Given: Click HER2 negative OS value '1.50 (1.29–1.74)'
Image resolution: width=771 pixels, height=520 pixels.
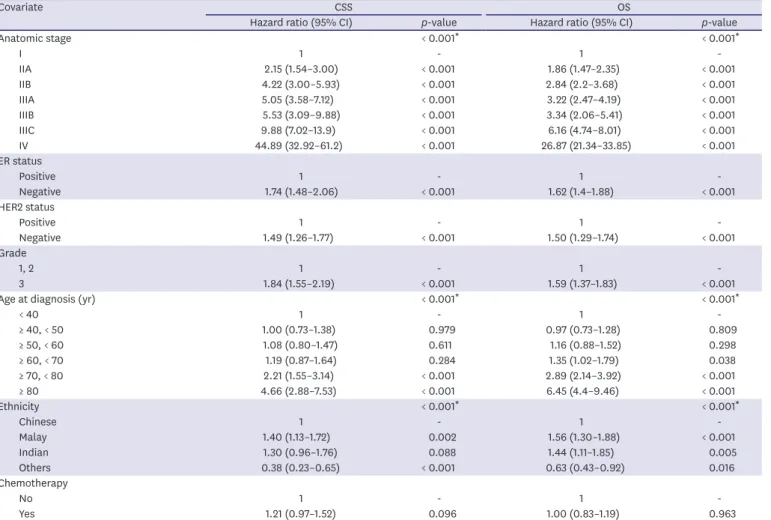Looking at the screenshot, I should pyautogui.click(x=583, y=238).
